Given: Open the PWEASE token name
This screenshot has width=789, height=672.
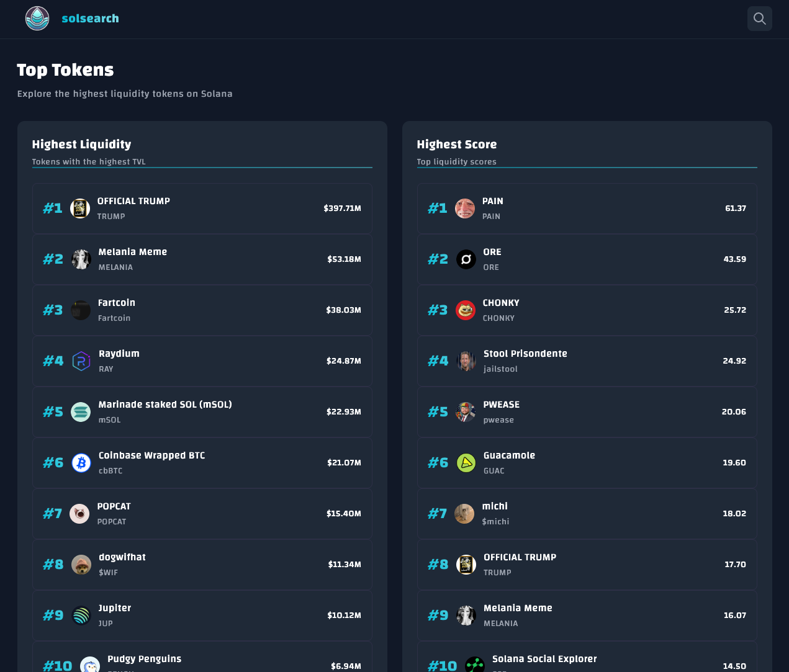Looking at the screenshot, I should [502, 405].
